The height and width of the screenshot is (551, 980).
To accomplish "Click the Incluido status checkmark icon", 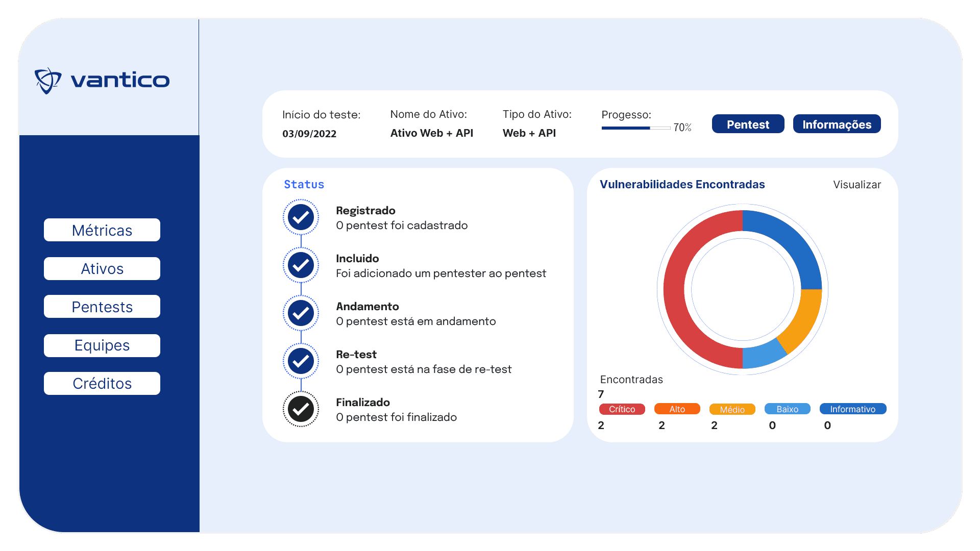I will pyautogui.click(x=301, y=265).
